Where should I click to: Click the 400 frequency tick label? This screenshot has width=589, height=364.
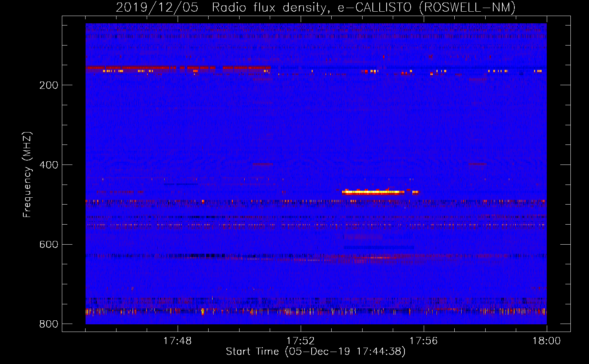[x=49, y=165]
